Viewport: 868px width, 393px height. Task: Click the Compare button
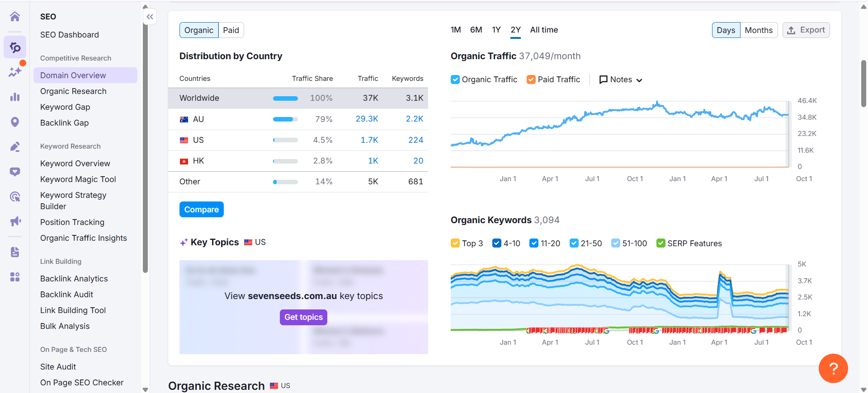[x=201, y=210]
